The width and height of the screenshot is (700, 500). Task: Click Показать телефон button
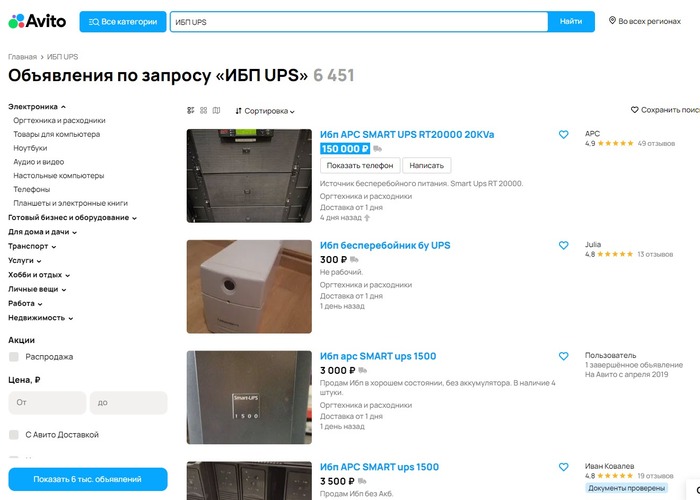pos(360,165)
